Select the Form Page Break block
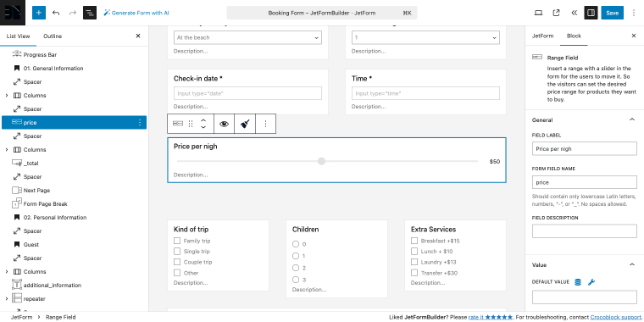Screen dimensions: 644x322 click(x=74, y=203)
